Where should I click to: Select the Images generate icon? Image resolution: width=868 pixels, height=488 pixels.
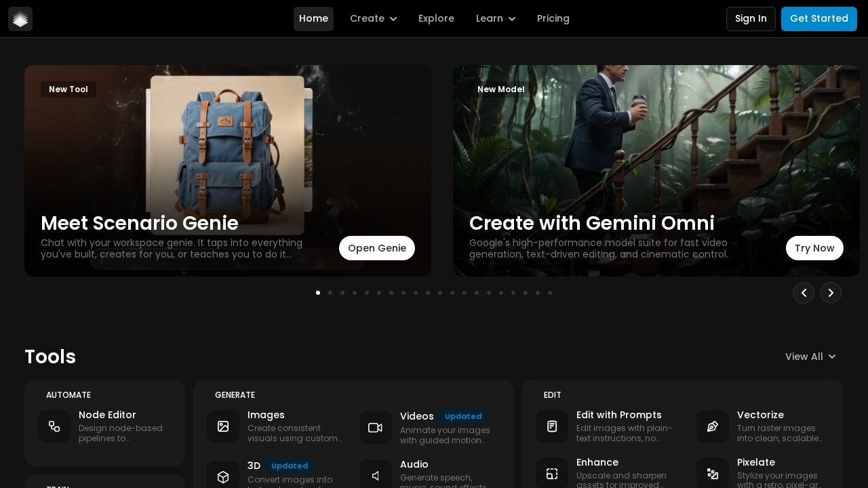pos(223,426)
